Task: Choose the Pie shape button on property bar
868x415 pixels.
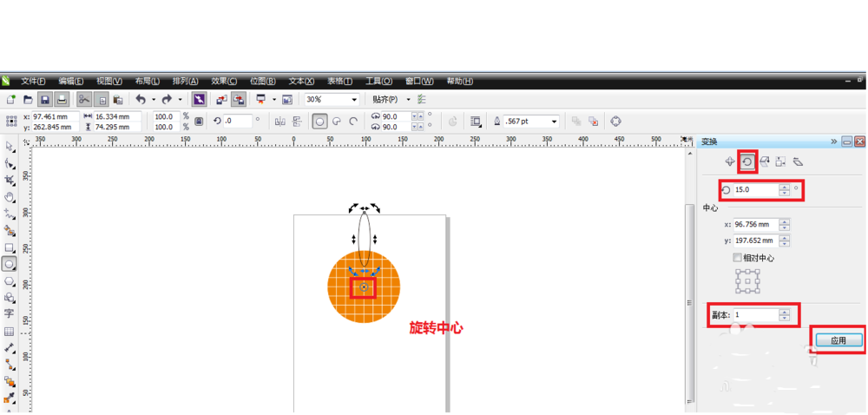Action: tap(337, 122)
